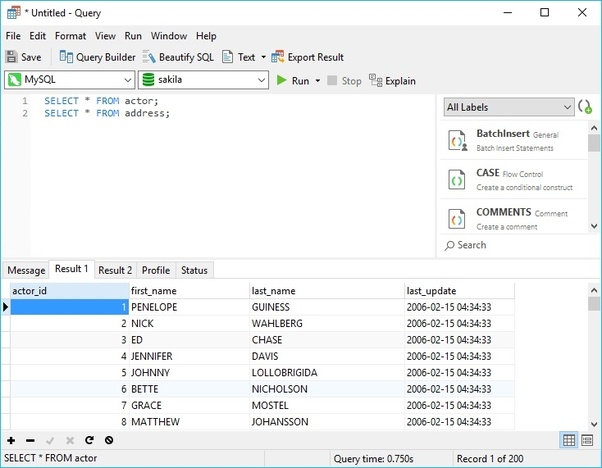Open the MySQL connection dropdown
This screenshot has width=602, height=468.
coord(69,80)
